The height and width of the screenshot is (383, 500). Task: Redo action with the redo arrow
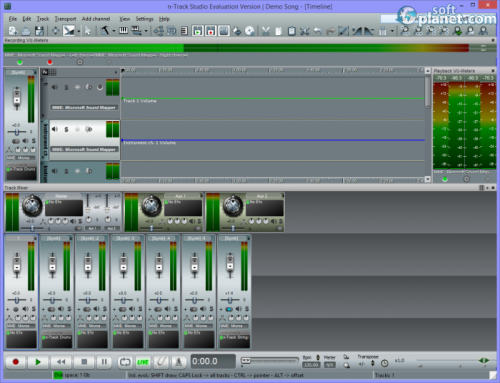[330, 31]
